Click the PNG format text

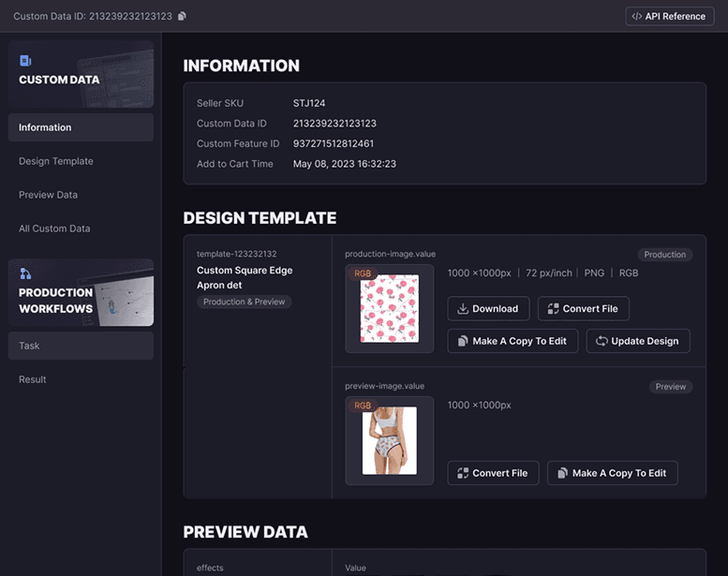(x=594, y=273)
